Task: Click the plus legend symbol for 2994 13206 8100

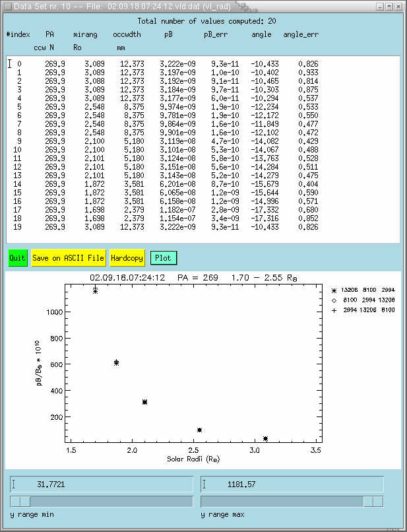Action: pos(333,310)
